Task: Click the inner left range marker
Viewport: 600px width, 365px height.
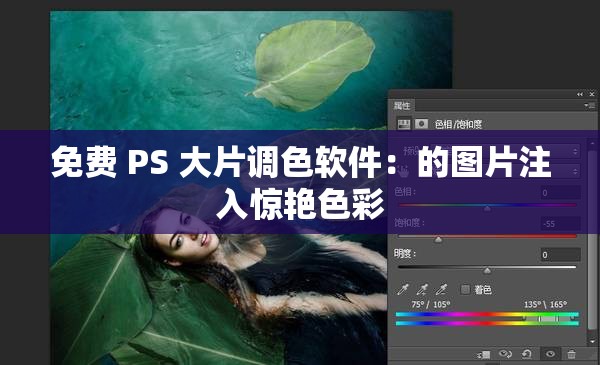Action: click(x=540, y=318)
